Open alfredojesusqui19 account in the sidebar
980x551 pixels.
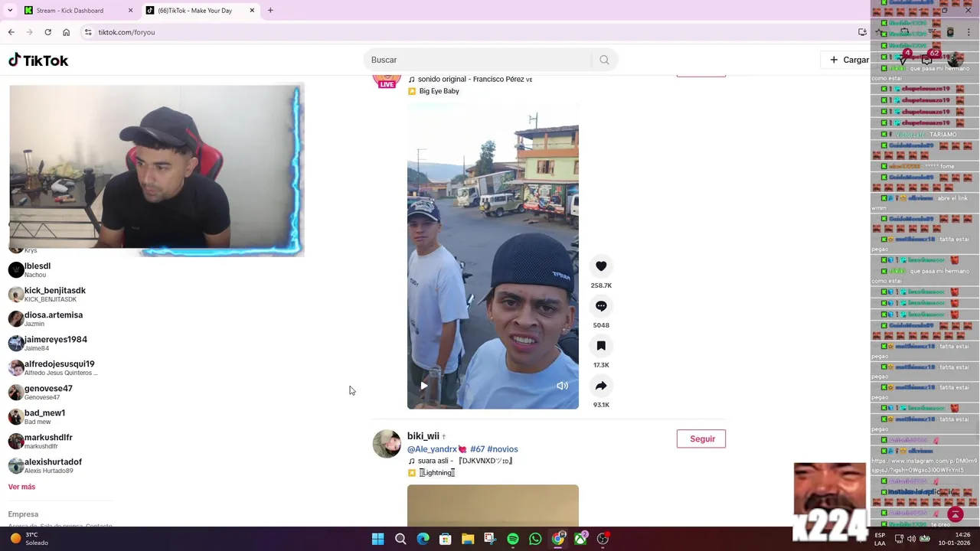pos(59,367)
